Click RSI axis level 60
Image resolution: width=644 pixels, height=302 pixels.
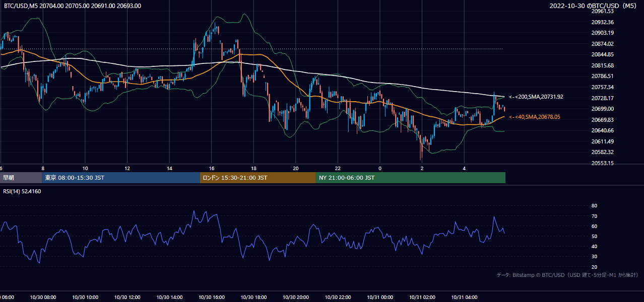pos(594,226)
